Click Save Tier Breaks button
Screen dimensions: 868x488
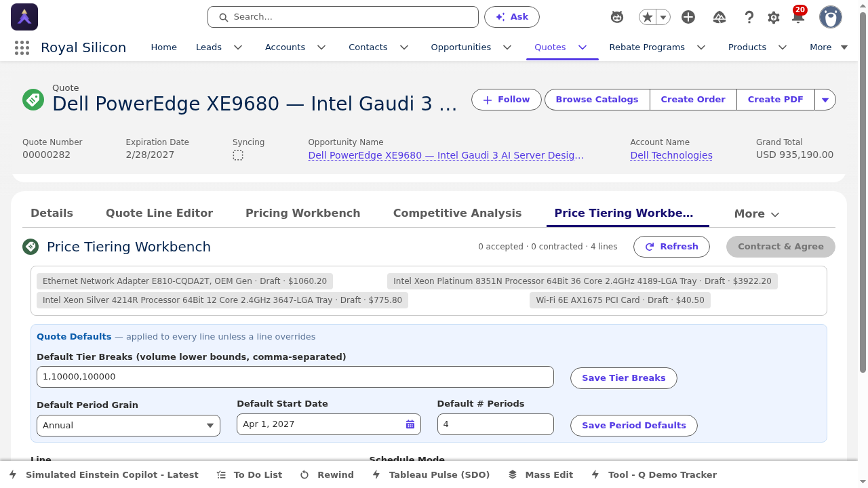click(x=624, y=378)
